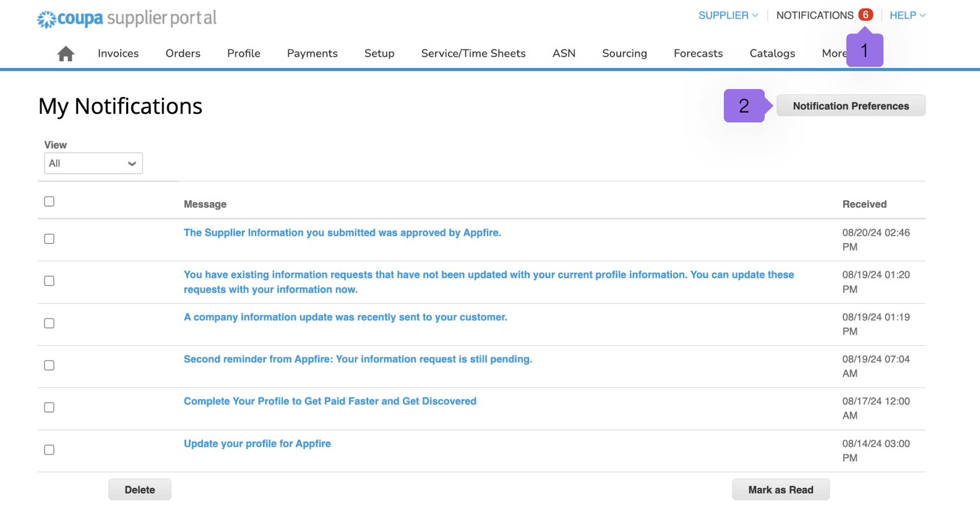This screenshot has width=980, height=517.
Task: Click the Message column header
Action: click(205, 204)
